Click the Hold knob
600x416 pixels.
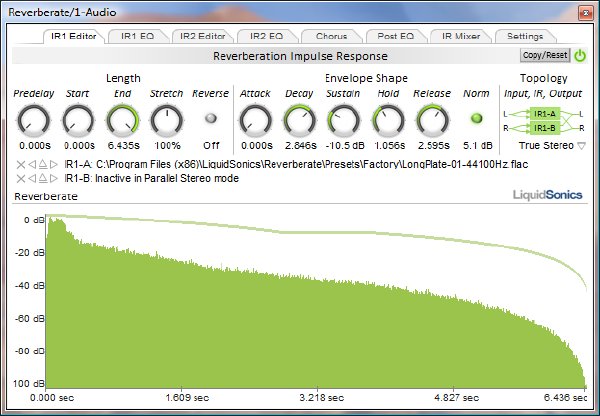(x=388, y=121)
